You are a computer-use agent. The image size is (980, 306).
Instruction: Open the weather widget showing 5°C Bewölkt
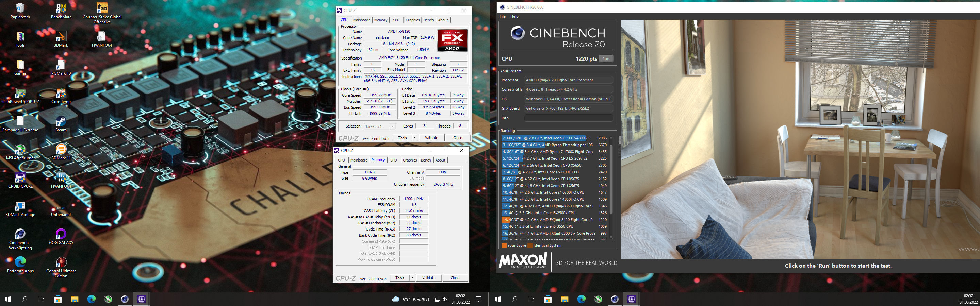point(410,300)
